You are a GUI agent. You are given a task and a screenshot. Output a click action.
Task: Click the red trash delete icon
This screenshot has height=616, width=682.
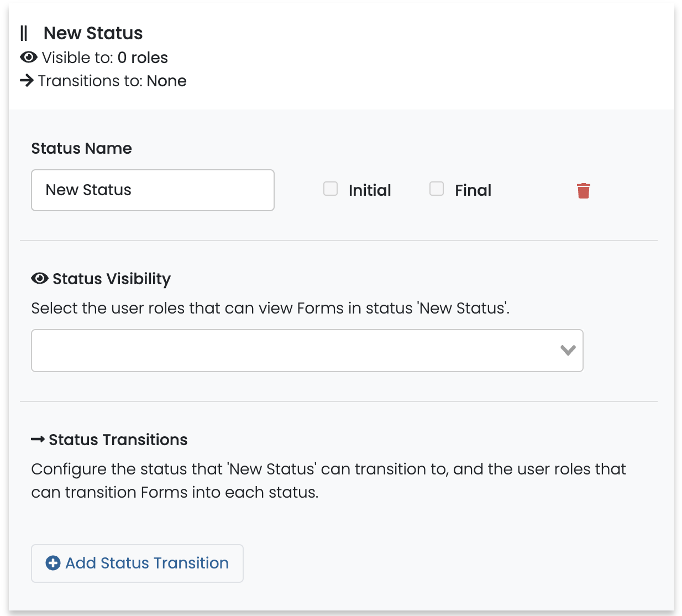(x=583, y=191)
